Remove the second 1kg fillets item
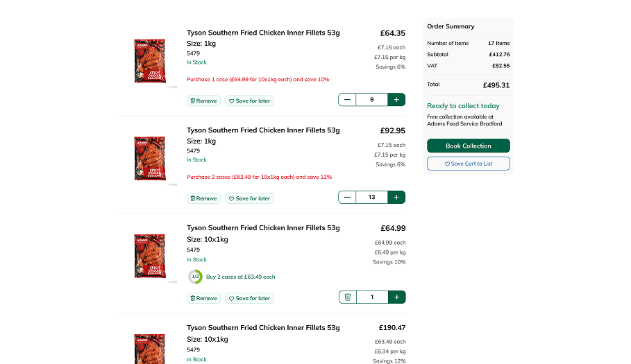 tap(203, 198)
